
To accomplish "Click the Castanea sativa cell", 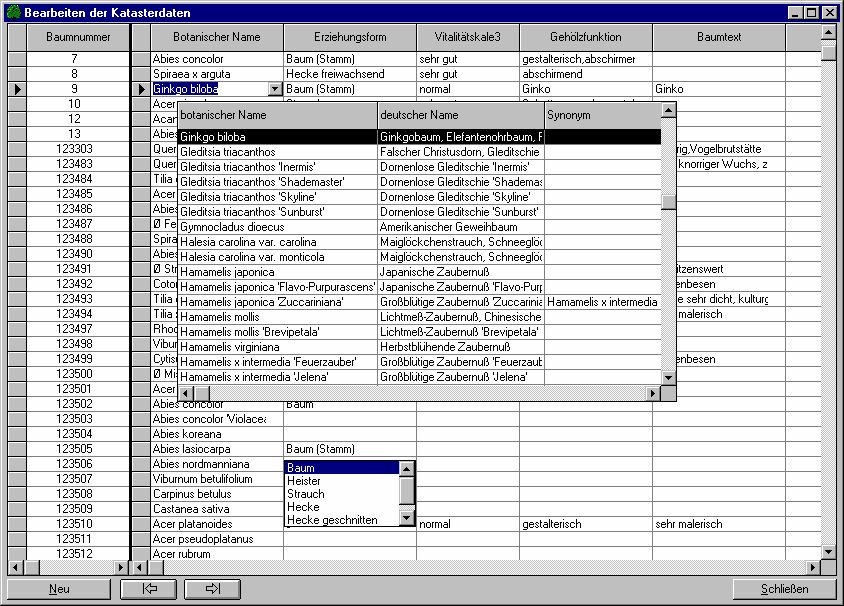I will [x=217, y=509].
